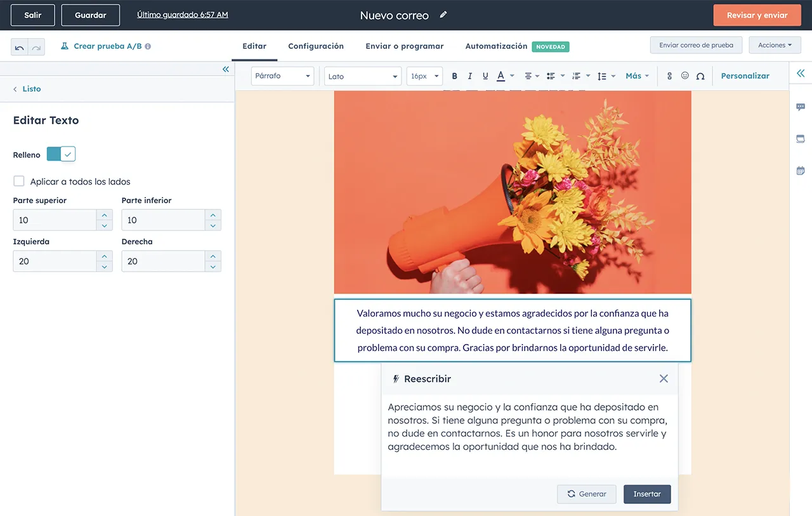Toggle bold formatting
Viewport: 812px width, 516px height.
[454, 76]
